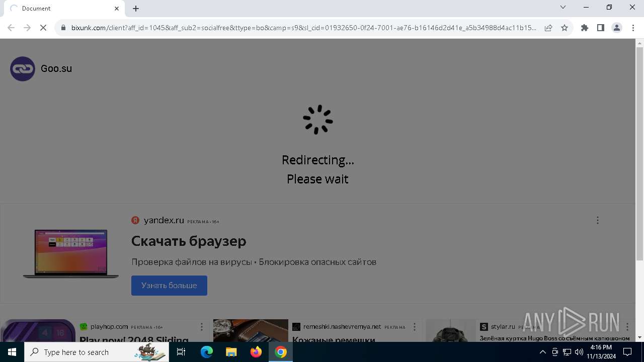644x362 pixels.
Task: Switch to Chrome on the taskbar
Action: pyautogui.click(x=281, y=352)
